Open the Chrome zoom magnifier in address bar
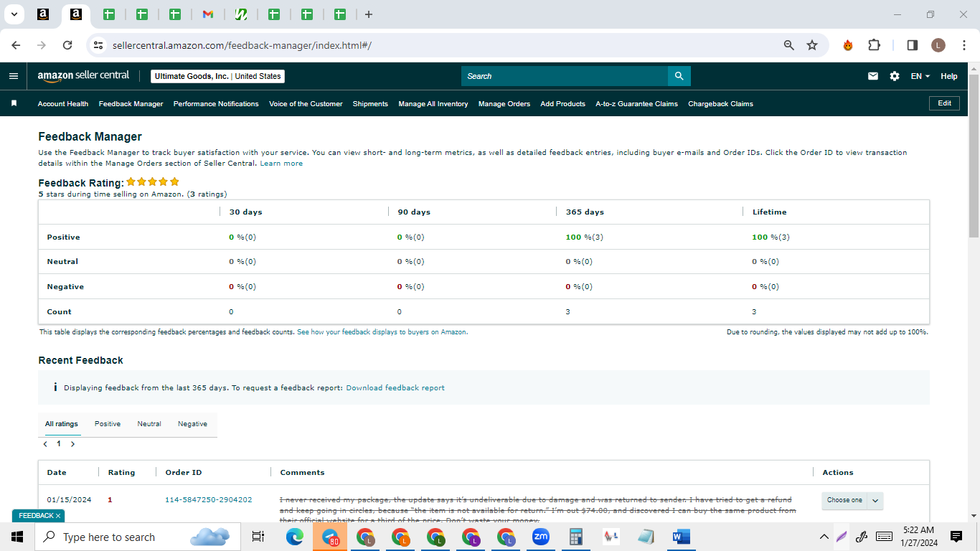 point(789,45)
